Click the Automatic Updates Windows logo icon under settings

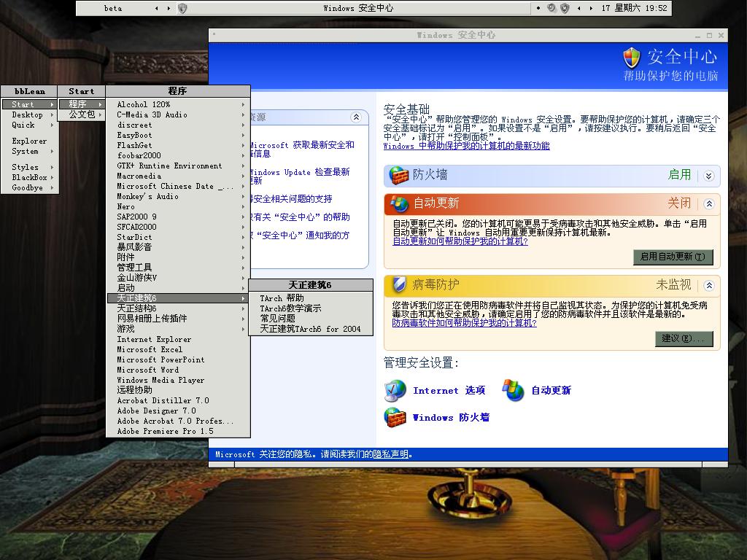click(x=513, y=391)
